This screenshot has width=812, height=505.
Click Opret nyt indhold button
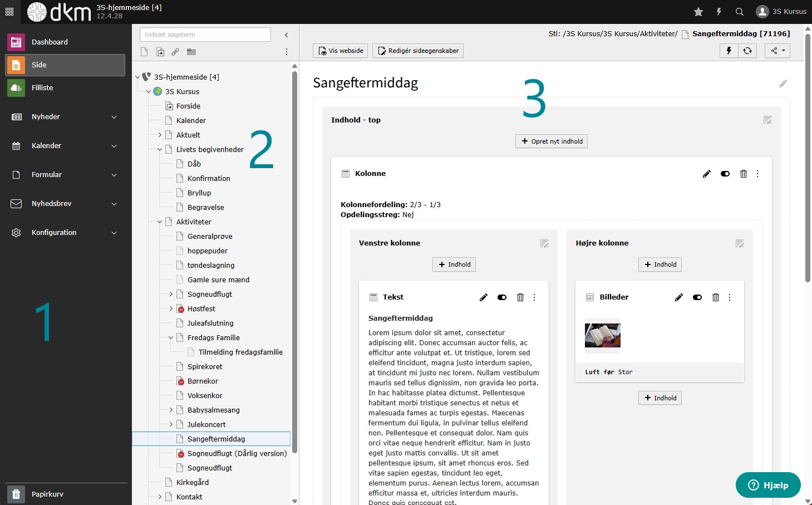point(551,141)
